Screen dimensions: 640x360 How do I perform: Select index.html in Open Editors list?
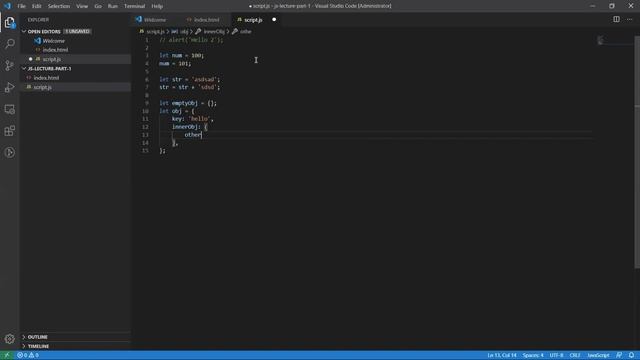coord(55,50)
